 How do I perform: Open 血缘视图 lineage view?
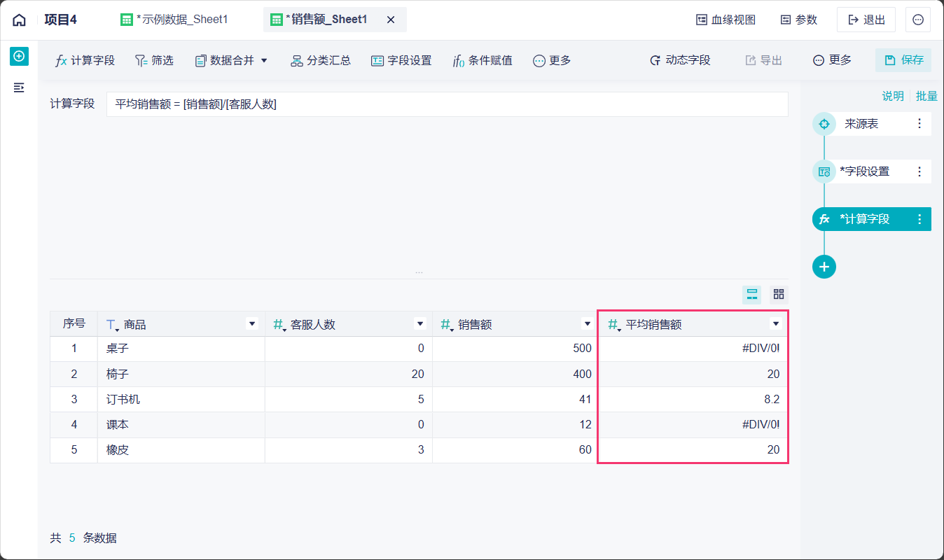coord(726,20)
